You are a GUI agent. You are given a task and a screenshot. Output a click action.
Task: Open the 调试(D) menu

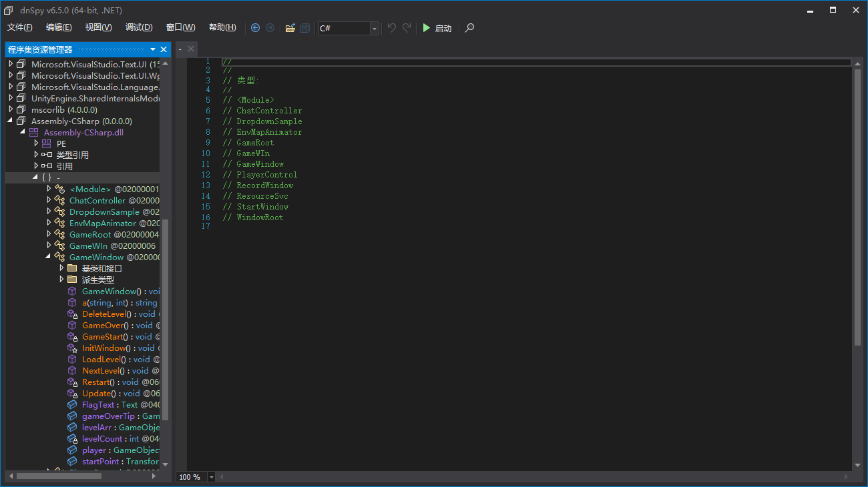[x=139, y=27]
